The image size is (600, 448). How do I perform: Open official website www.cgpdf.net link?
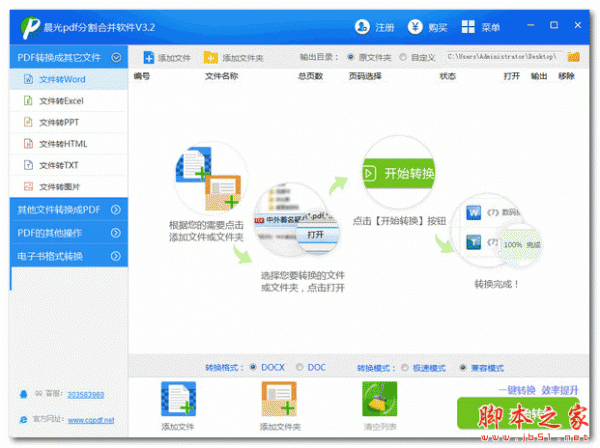click(91, 420)
